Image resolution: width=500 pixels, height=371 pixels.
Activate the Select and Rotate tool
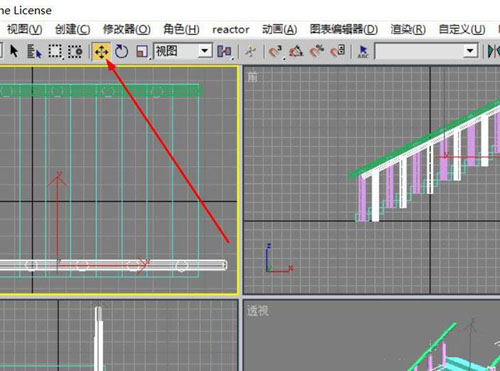[x=121, y=52]
